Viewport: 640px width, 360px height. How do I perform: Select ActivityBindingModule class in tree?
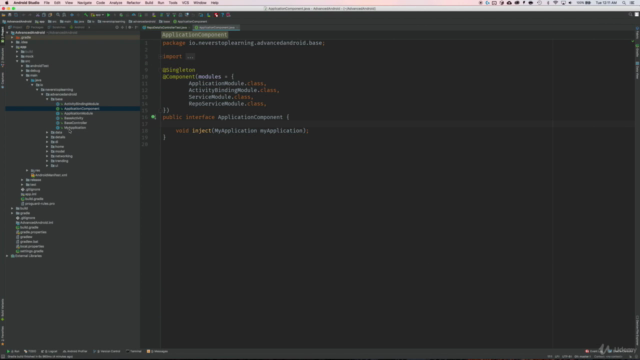point(81,104)
